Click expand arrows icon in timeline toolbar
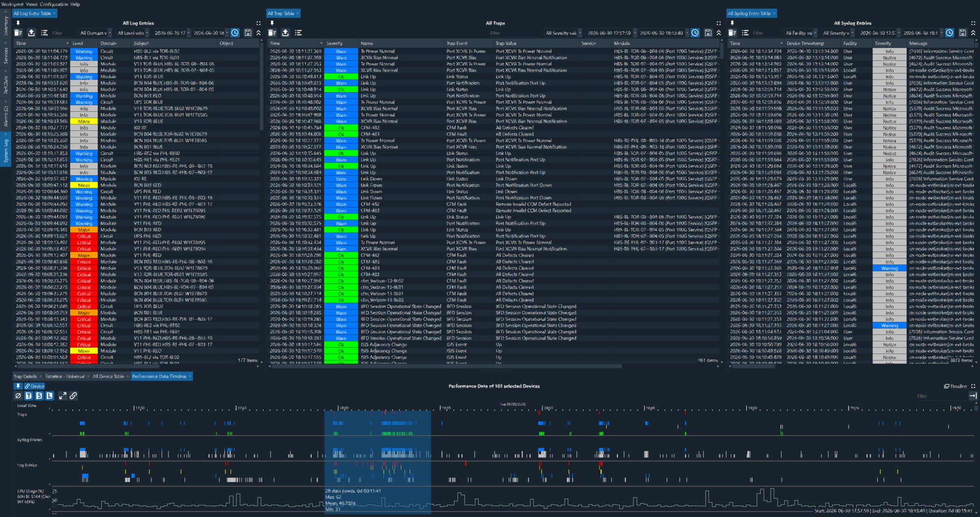The height and width of the screenshot is (517, 980). click(63, 395)
